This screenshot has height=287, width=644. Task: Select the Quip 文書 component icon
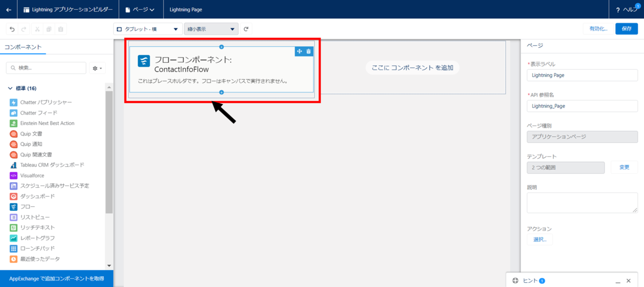pyautogui.click(x=14, y=133)
